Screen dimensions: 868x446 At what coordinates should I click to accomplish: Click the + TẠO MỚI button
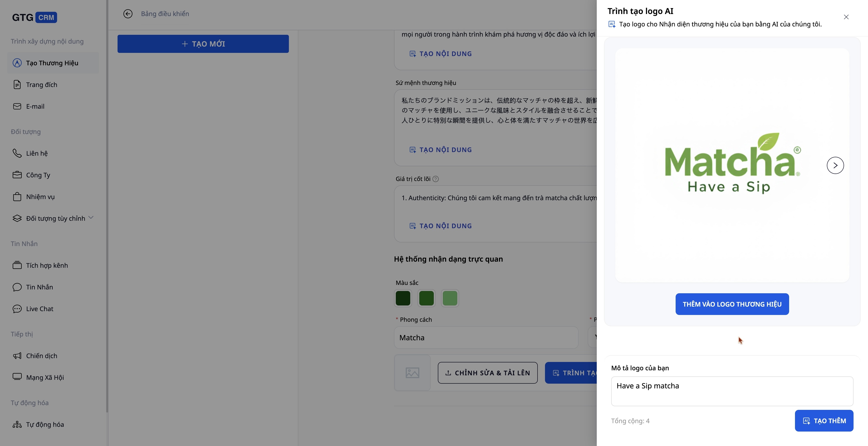coord(203,44)
